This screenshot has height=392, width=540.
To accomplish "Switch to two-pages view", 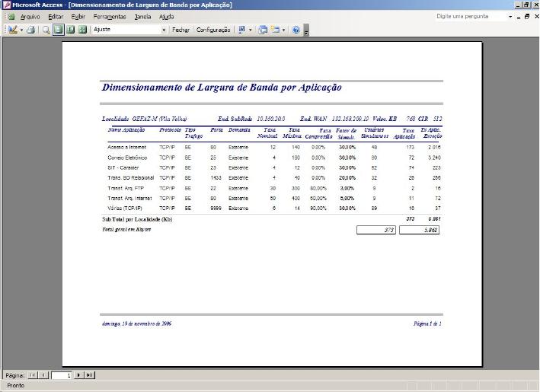I will tap(71, 30).
